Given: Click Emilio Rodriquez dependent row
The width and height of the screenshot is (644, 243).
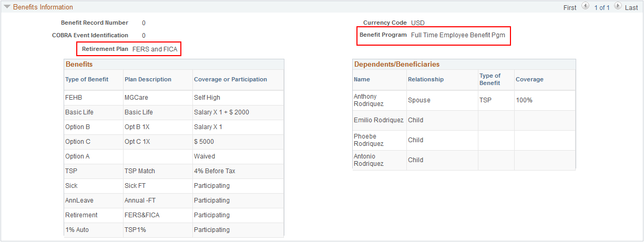Looking at the screenshot, I should 464,120.
